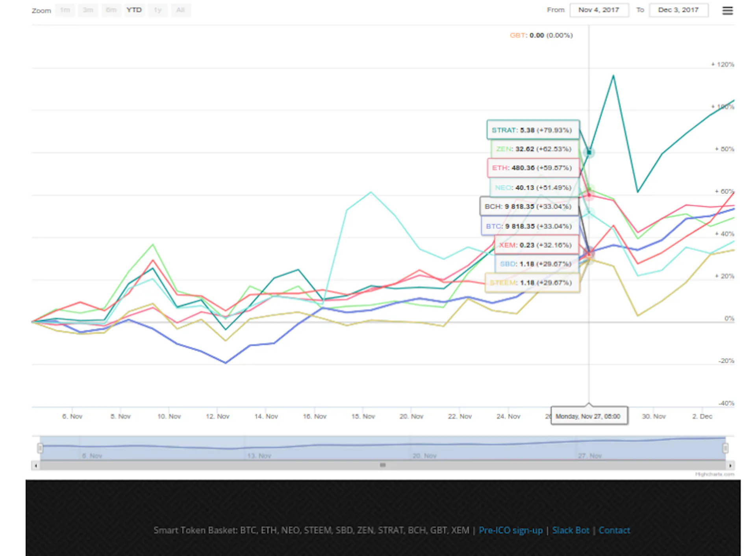The width and height of the screenshot is (756, 556).
Task: Open the Pre-ICO sign-up link
Action: tap(511, 530)
